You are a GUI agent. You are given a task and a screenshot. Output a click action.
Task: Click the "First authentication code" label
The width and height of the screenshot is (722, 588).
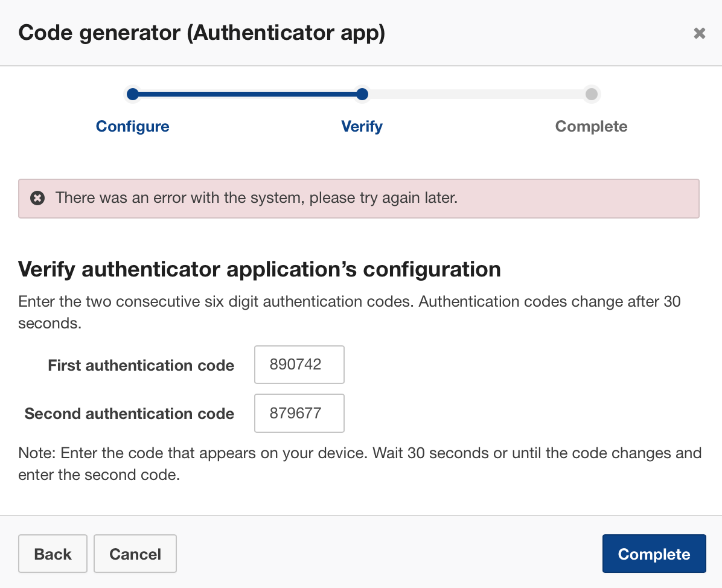click(x=141, y=365)
